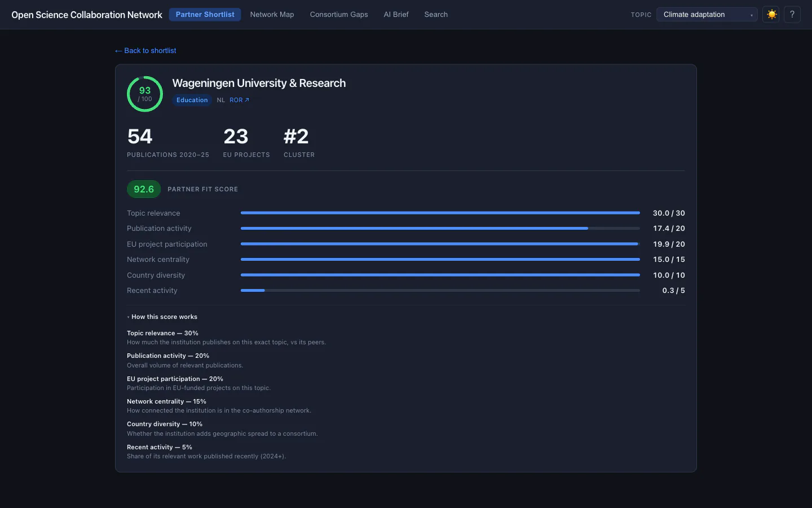This screenshot has height=508, width=812.
Task: Click the Publication activity — 20% explanation heading
Action: 168,356
